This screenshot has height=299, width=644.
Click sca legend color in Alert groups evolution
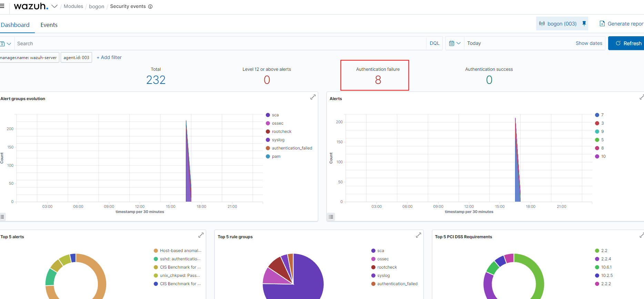(x=268, y=115)
